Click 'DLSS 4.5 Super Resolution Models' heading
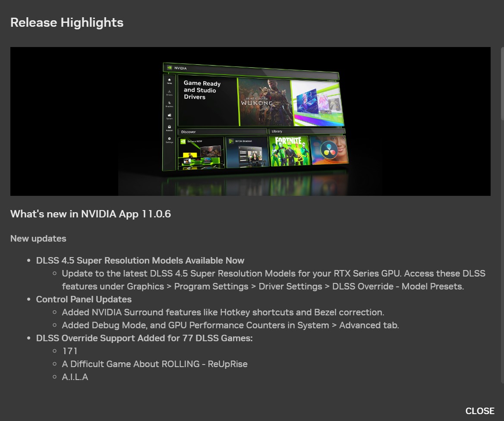Image resolution: width=504 pixels, height=421 pixels. pos(140,261)
